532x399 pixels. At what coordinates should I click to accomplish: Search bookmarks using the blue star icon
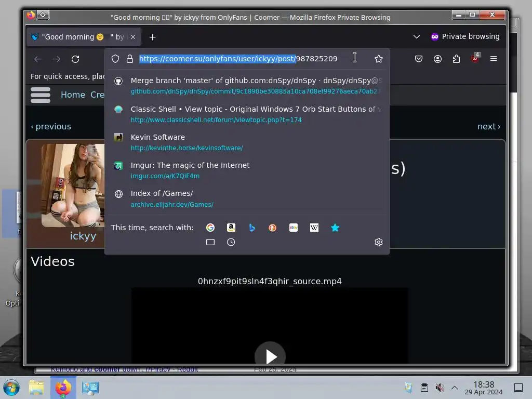tap(335, 228)
